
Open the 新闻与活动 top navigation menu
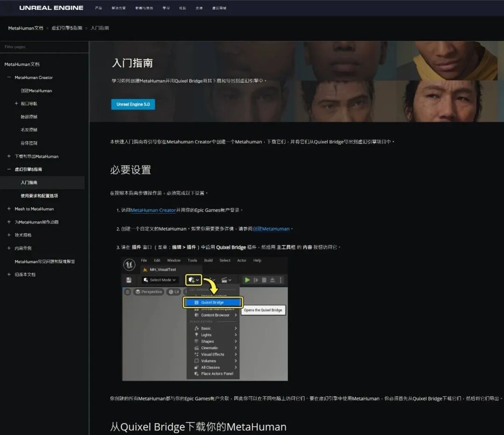144,8
